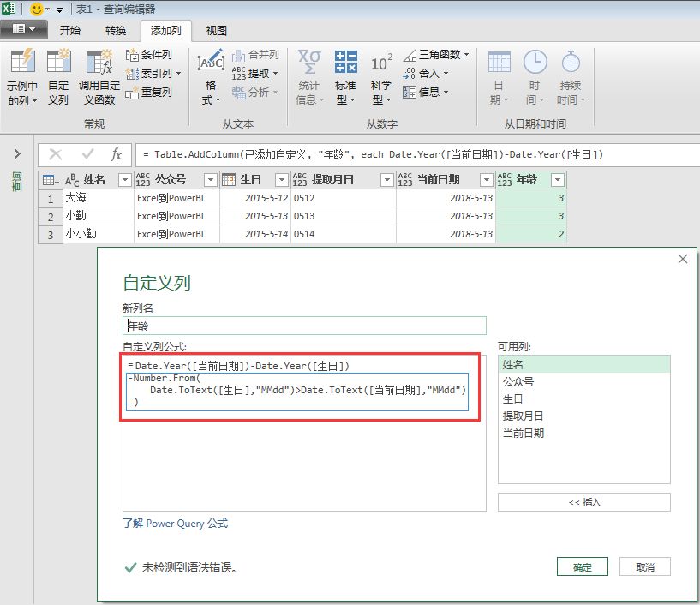Viewport: 700px width, 605px height.
Task: Expand the Trigonometry (三角函数) dropdown
Action: (x=466, y=55)
